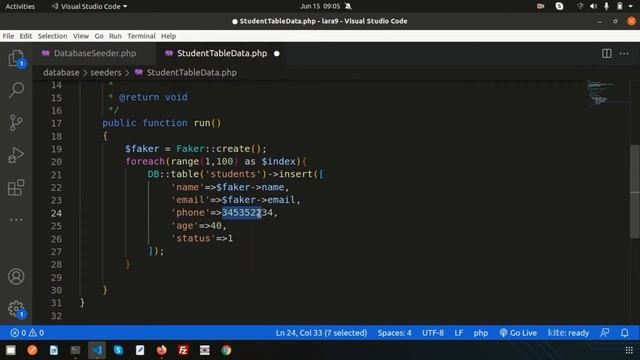Click 'students' string on line 21

coord(233,174)
